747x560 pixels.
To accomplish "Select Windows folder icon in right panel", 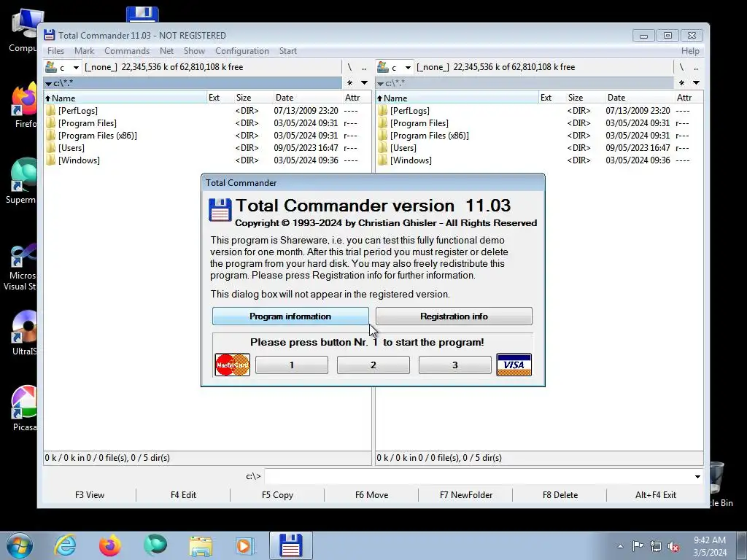I will pos(382,160).
